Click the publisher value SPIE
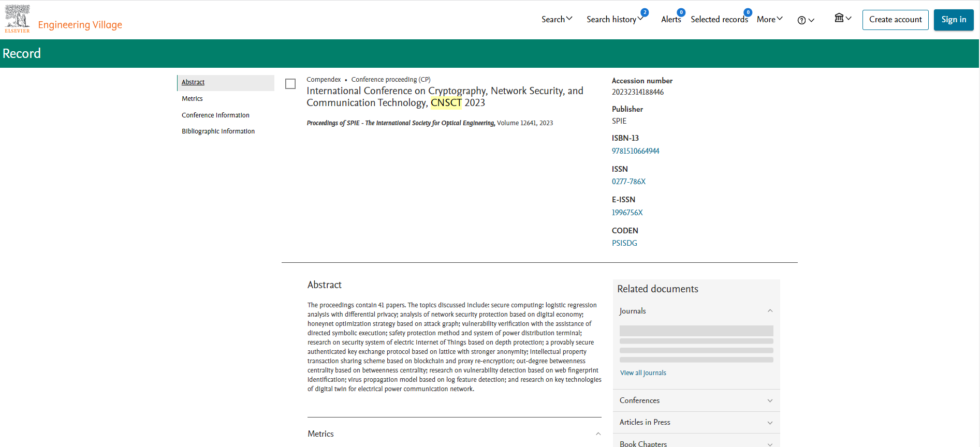The width and height of the screenshot is (980, 447). pyautogui.click(x=619, y=121)
